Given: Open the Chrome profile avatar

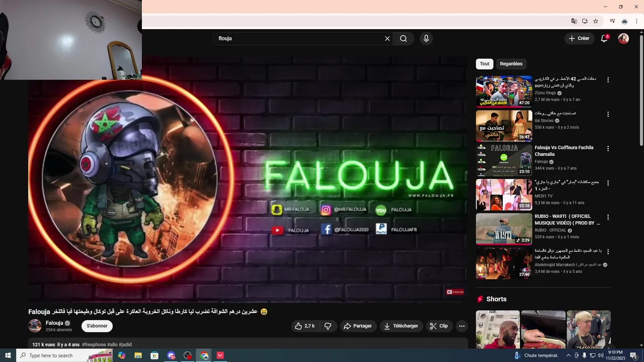Looking at the screenshot, I should (x=624, y=21).
